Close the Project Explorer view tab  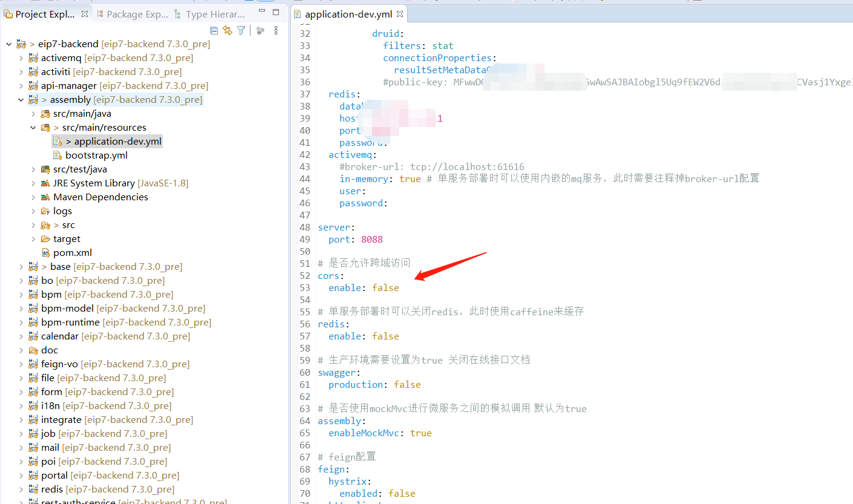[x=85, y=14]
